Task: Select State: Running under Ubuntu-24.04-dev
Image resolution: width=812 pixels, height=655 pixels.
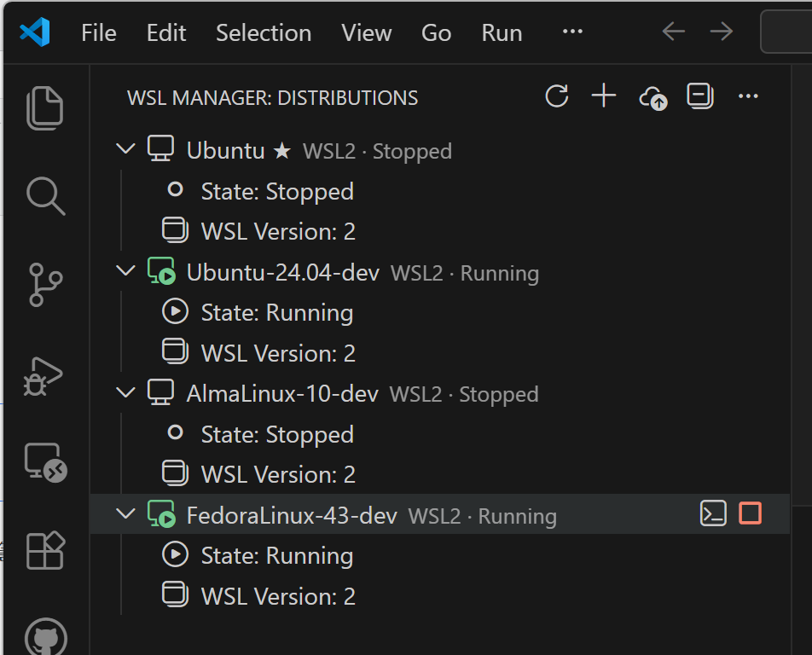Action: coord(276,313)
